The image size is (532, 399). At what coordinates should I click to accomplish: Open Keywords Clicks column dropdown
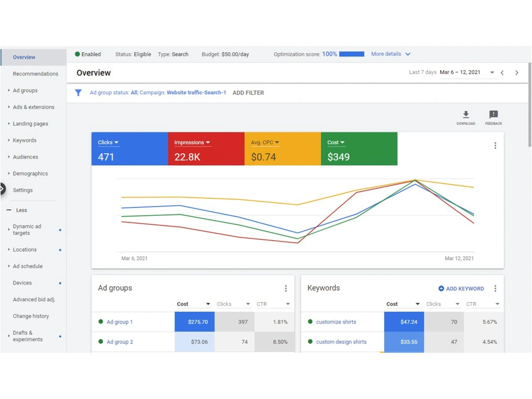point(458,304)
